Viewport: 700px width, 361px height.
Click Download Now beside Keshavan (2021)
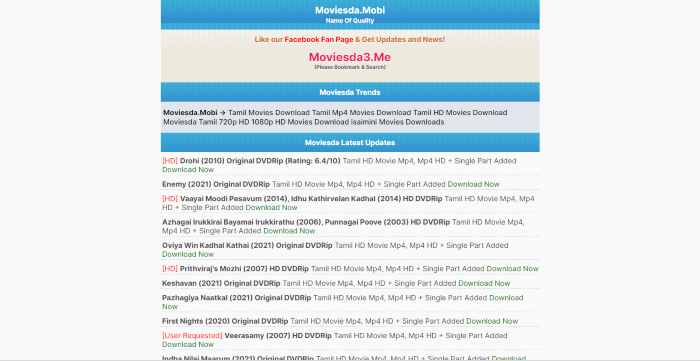pos(484,283)
